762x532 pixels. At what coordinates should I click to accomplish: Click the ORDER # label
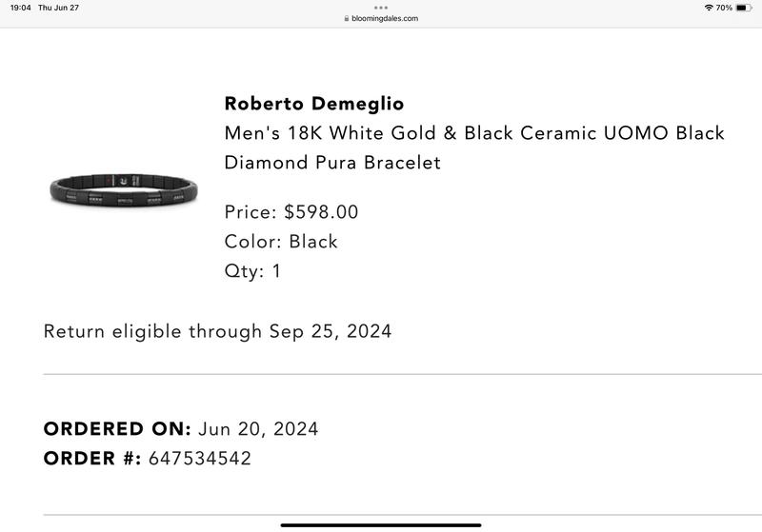tap(92, 458)
